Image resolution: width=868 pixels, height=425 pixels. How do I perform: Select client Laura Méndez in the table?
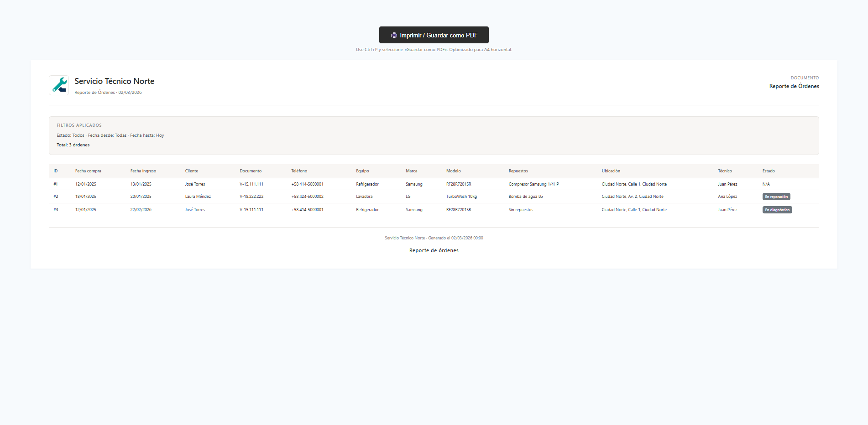198,197
